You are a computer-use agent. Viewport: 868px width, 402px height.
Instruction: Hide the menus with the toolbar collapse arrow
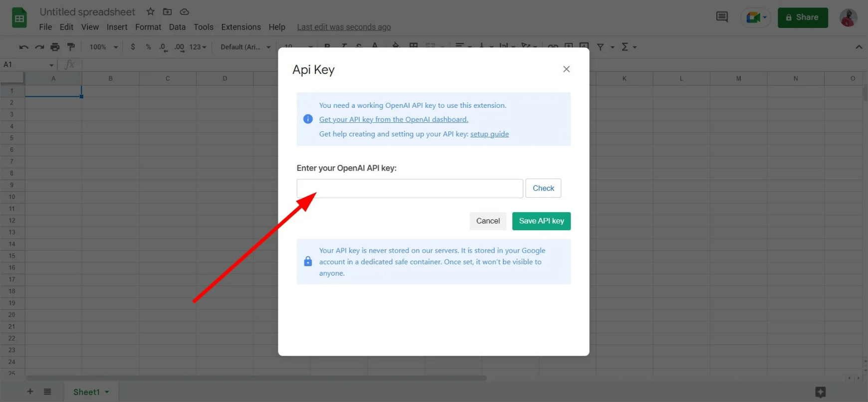tap(859, 47)
